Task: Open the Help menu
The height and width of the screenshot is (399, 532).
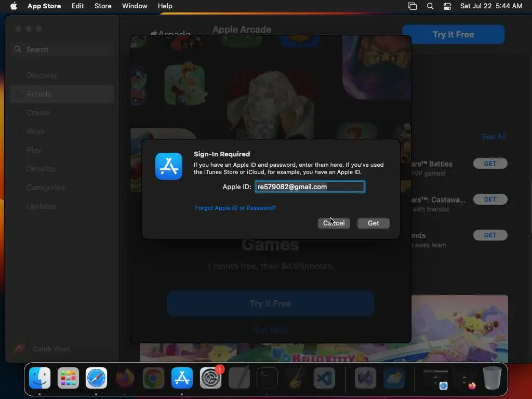Action: click(165, 6)
